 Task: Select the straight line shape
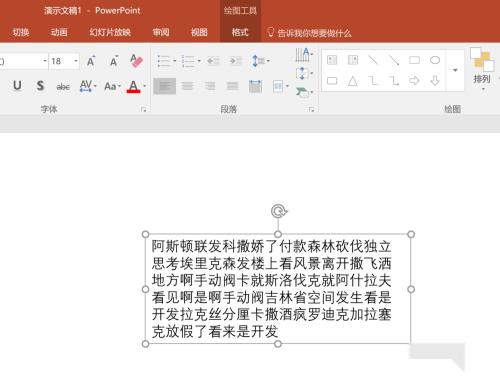tap(373, 60)
